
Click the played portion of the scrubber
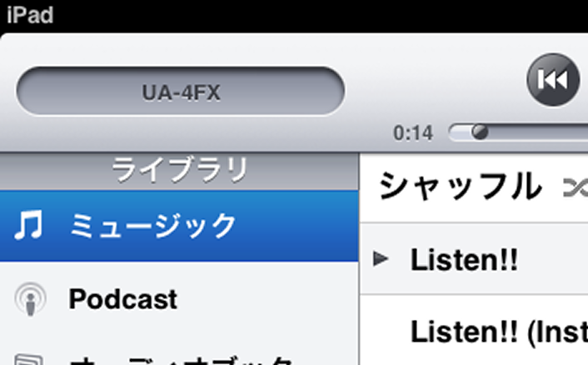[461, 132]
